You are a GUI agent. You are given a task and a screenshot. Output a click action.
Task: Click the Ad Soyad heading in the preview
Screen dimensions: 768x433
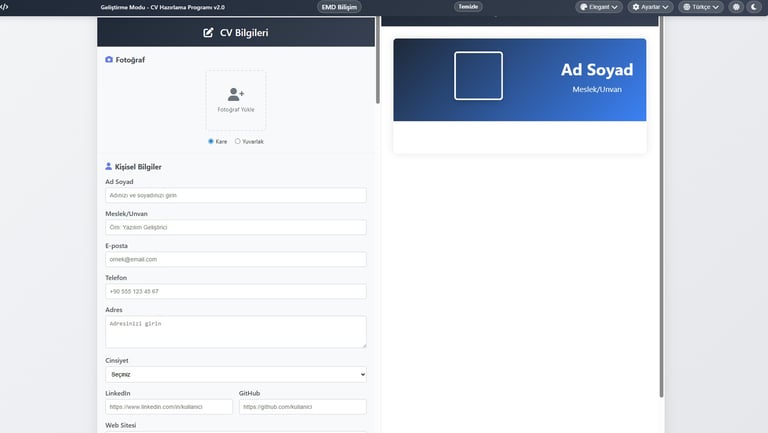(x=597, y=70)
